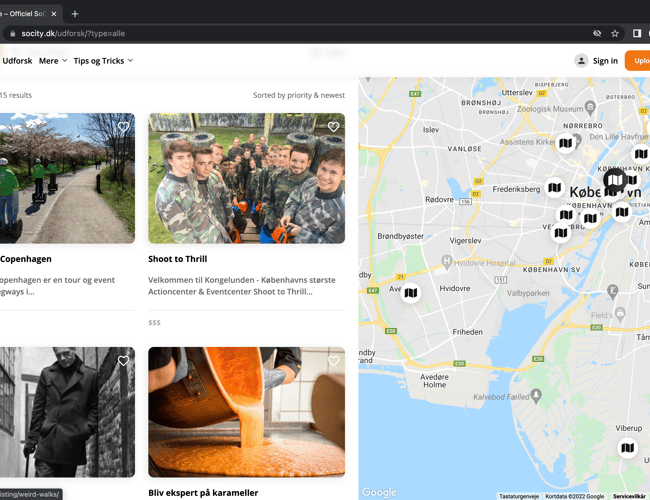Screen dimensions: 650x500
Task: Open the map marker beside Frederiksberg label
Action: [554, 188]
